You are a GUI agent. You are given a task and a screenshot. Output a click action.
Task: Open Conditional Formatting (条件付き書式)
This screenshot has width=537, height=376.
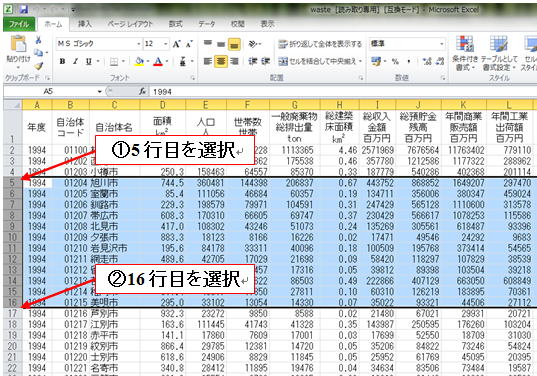[x=465, y=53]
